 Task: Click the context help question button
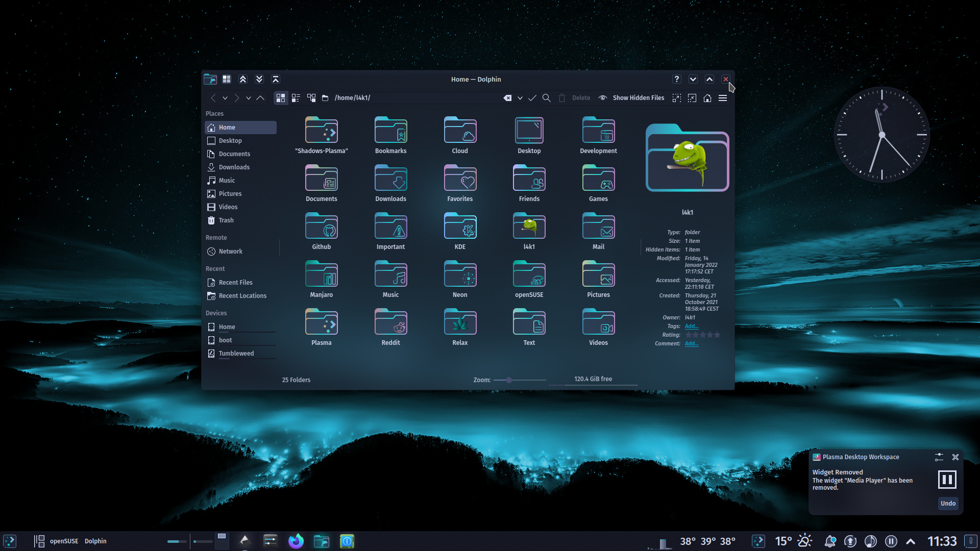pyautogui.click(x=677, y=79)
